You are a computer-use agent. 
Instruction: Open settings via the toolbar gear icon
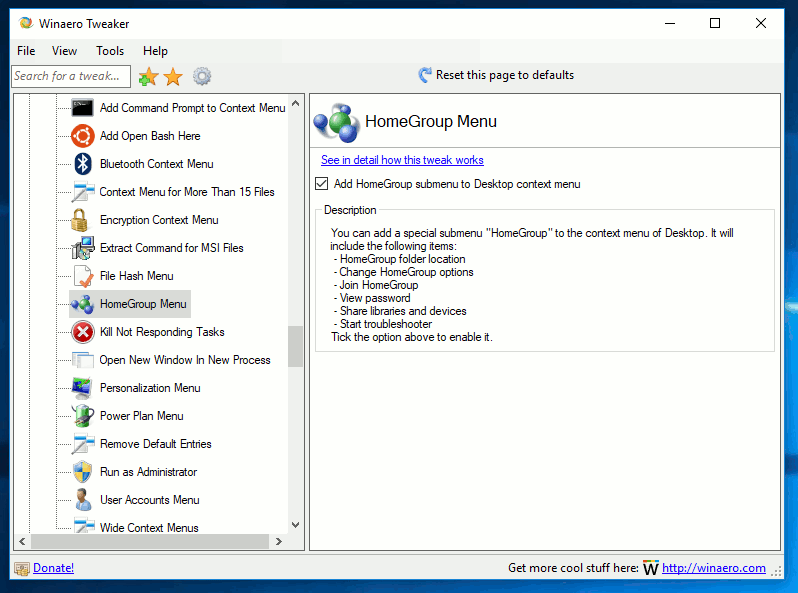pos(202,76)
